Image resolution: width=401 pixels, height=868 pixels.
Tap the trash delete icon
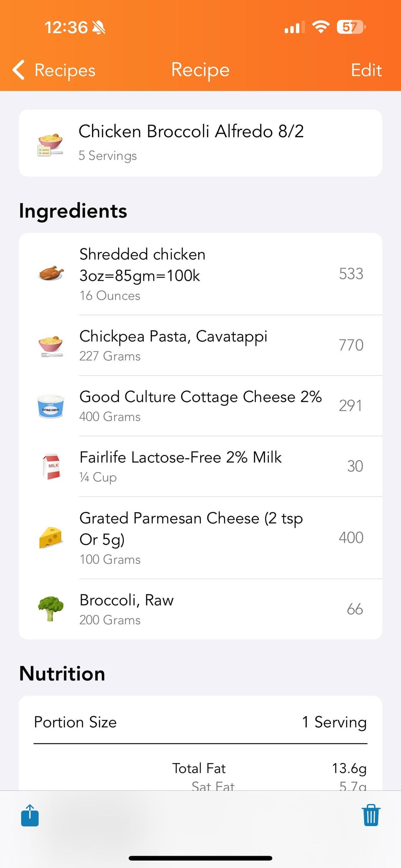coord(371,815)
